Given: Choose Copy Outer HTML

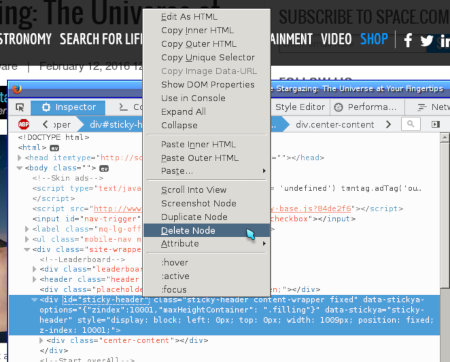Looking at the screenshot, I should tap(207, 44).
